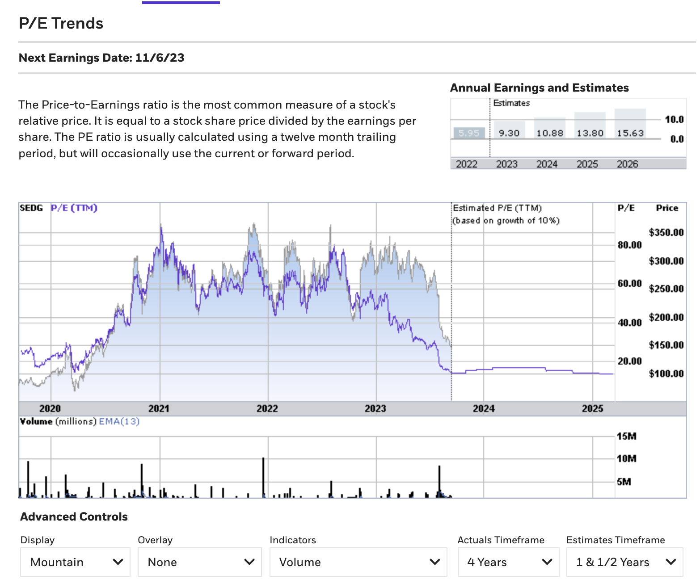Select the 2024 estimate bar 10.88
This screenshot has width=700, height=588.
pyautogui.click(x=550, y=129)
